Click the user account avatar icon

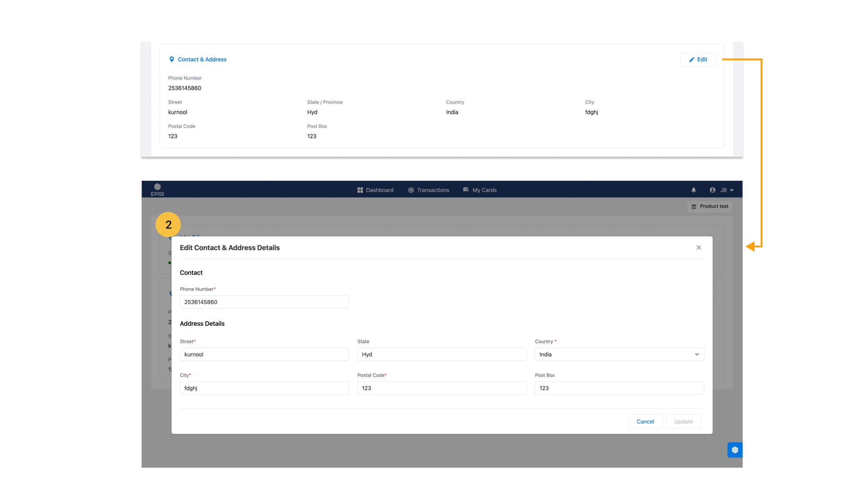pyautogui.click(x=712, y=190)
